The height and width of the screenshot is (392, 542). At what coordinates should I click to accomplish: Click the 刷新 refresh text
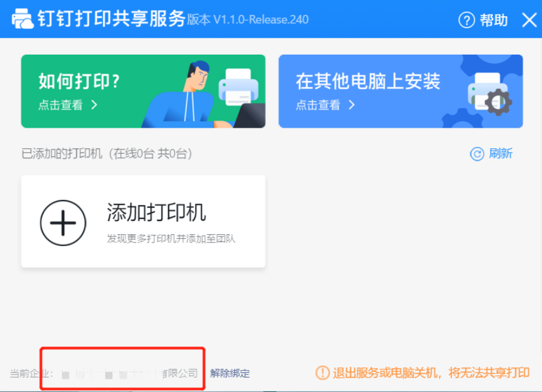tap(501, 154)
